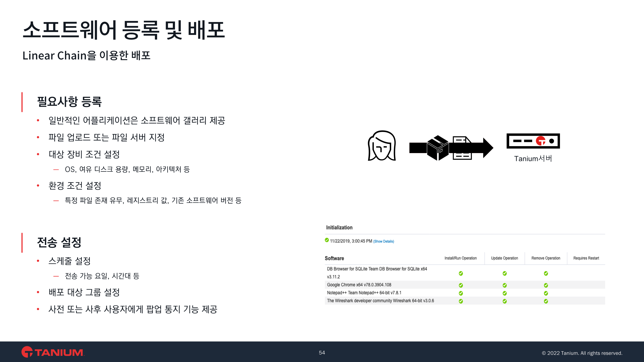Image resolution: width=644 pixels, height=362 pixels.
Task: Click the Tanium서버 label
Action: (533, 159)
